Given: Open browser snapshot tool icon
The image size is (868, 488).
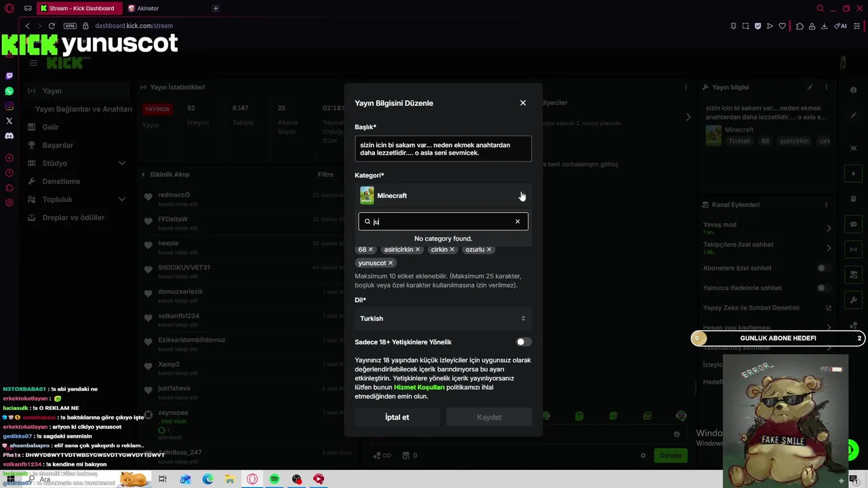Looking at the screenshot, I should pos(745,26).
